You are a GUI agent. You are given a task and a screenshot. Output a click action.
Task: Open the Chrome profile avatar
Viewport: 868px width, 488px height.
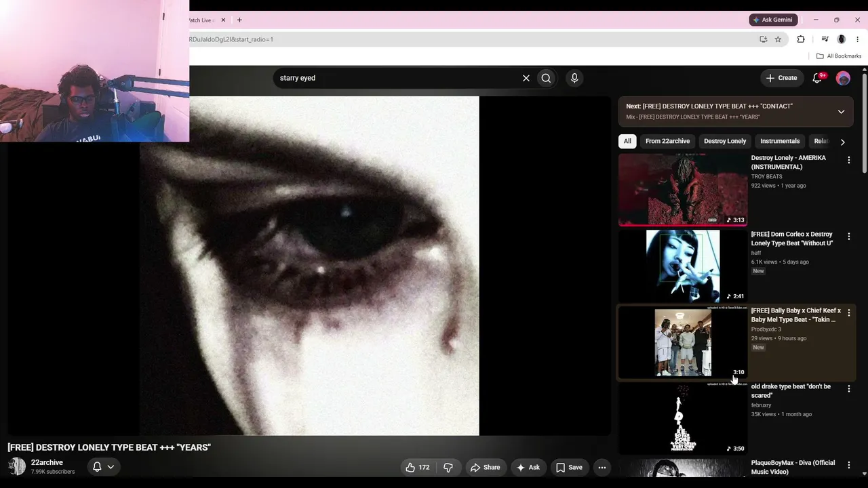coord(842,39)
